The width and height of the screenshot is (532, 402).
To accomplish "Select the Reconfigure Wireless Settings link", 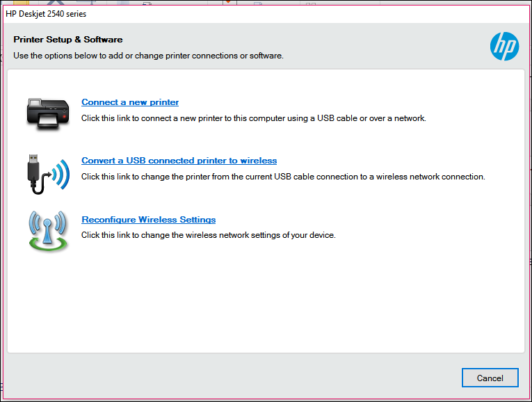I will coord(149,220).
